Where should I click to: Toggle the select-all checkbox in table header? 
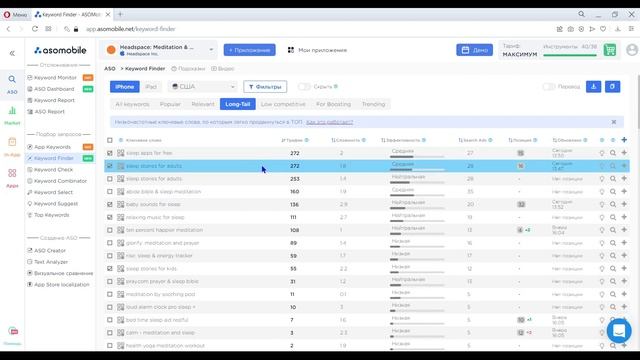click(110, 140)
